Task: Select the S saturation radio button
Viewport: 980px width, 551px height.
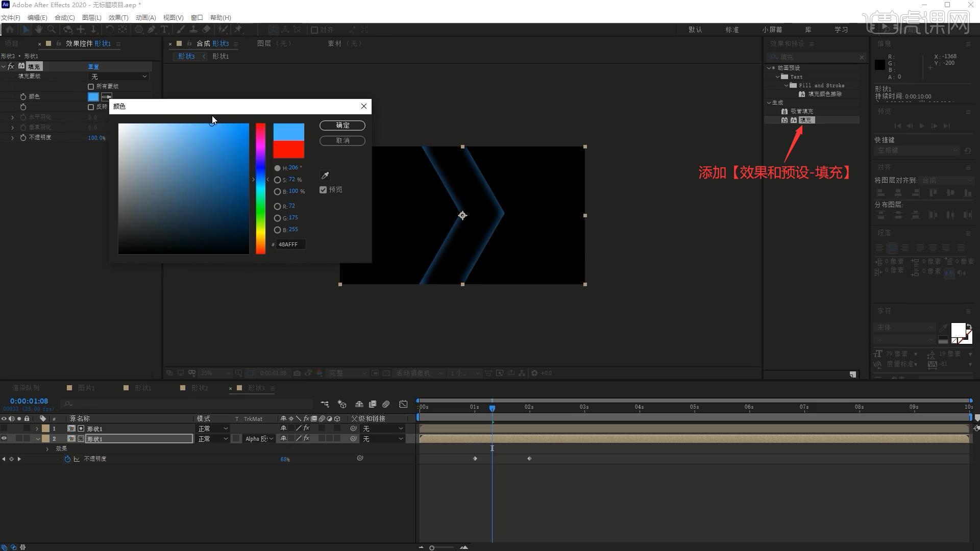Action: pos(277,180)
